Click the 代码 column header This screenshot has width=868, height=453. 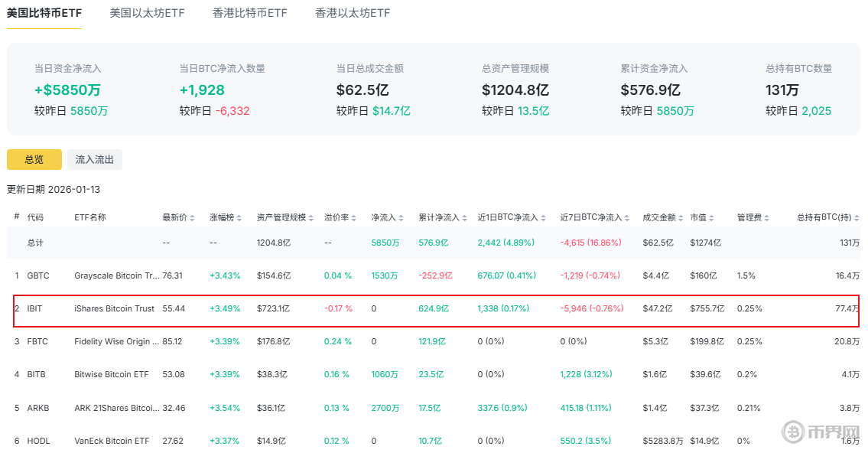35,217
